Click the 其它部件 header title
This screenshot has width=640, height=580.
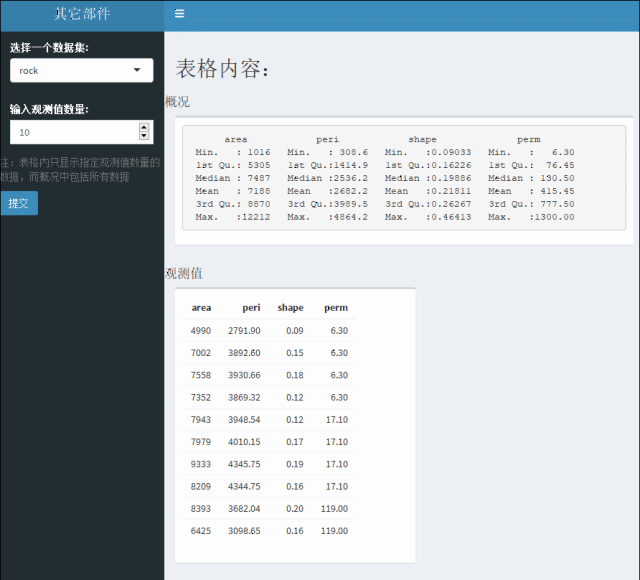click(x=82, y=14)
